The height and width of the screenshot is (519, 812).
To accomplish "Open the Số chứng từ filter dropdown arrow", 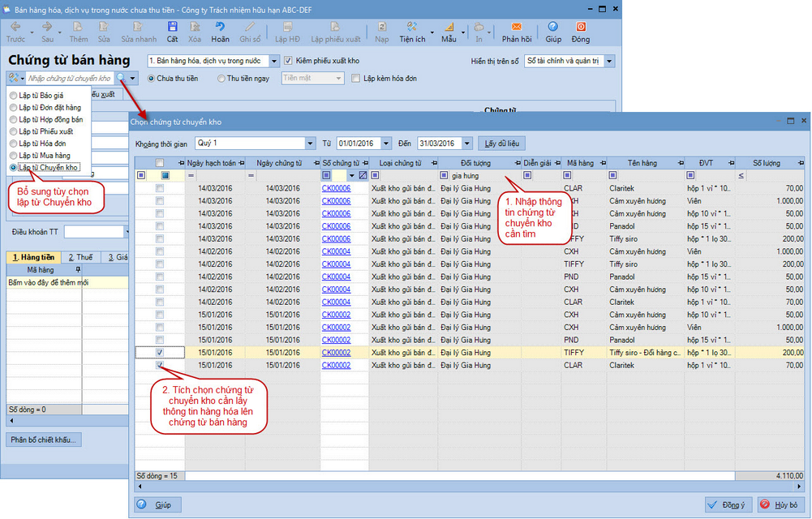I will (x=351, y=176).
